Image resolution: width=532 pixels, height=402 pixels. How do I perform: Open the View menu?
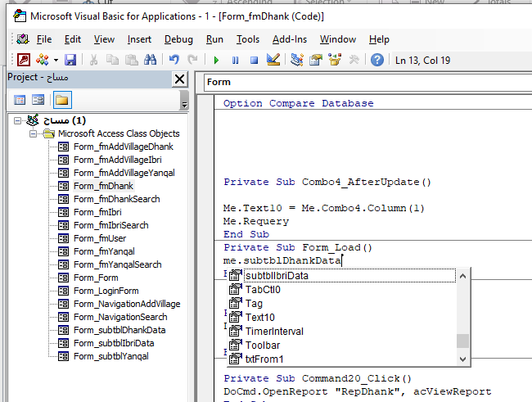104,39
